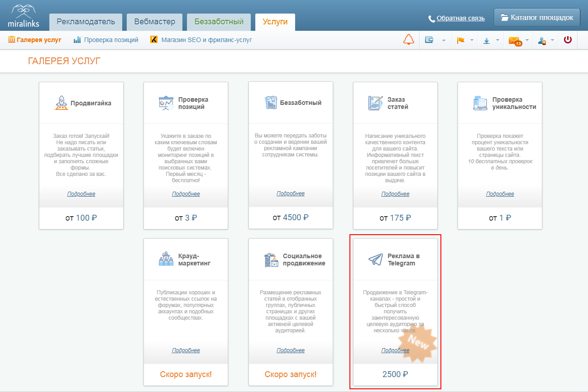The height and width of the screenshot is (392, 588).
Task: Open Проверка позиций submenu item
Action: [111, 40]
